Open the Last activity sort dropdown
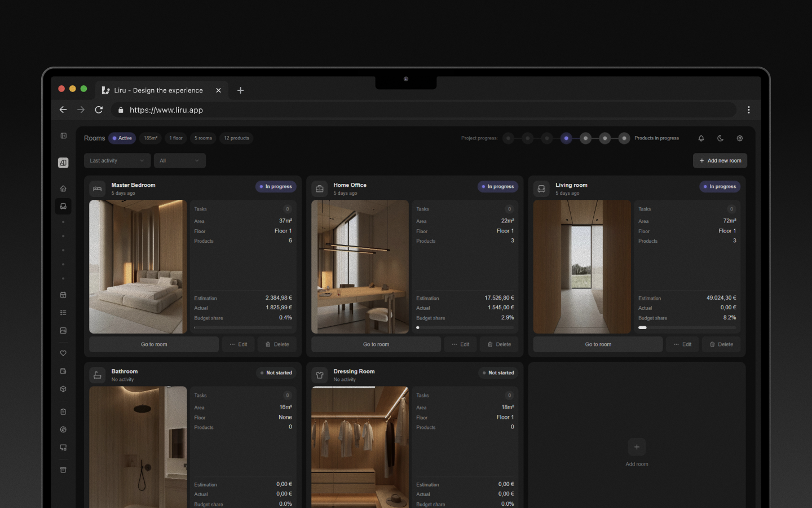 (117, 160)
